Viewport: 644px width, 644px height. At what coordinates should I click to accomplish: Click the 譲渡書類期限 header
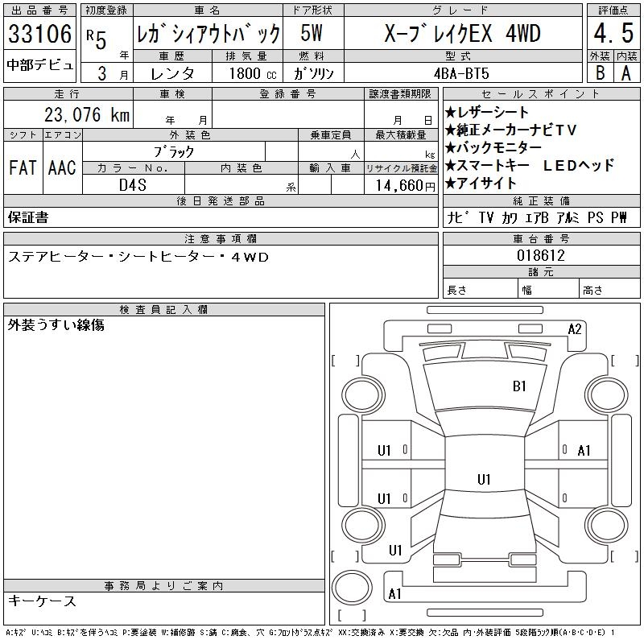tap(400, 94)
